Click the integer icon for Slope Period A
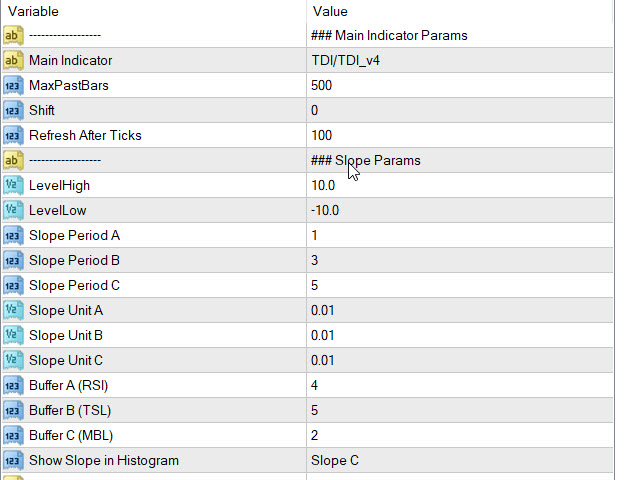Screen dimensions: 640x480 click(x=13, y=236)
